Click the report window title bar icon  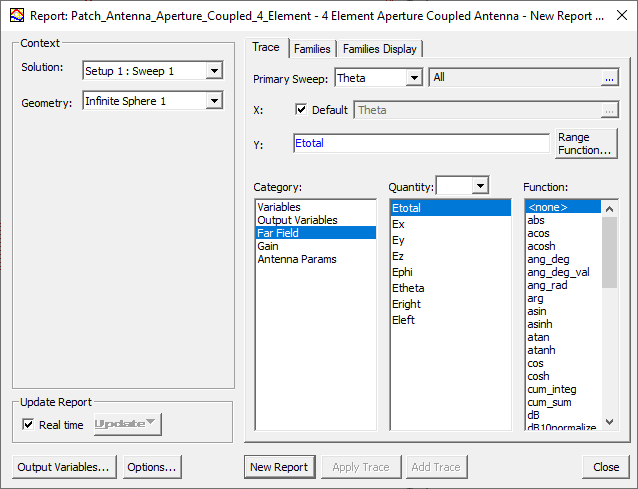(x=15, y=17)
